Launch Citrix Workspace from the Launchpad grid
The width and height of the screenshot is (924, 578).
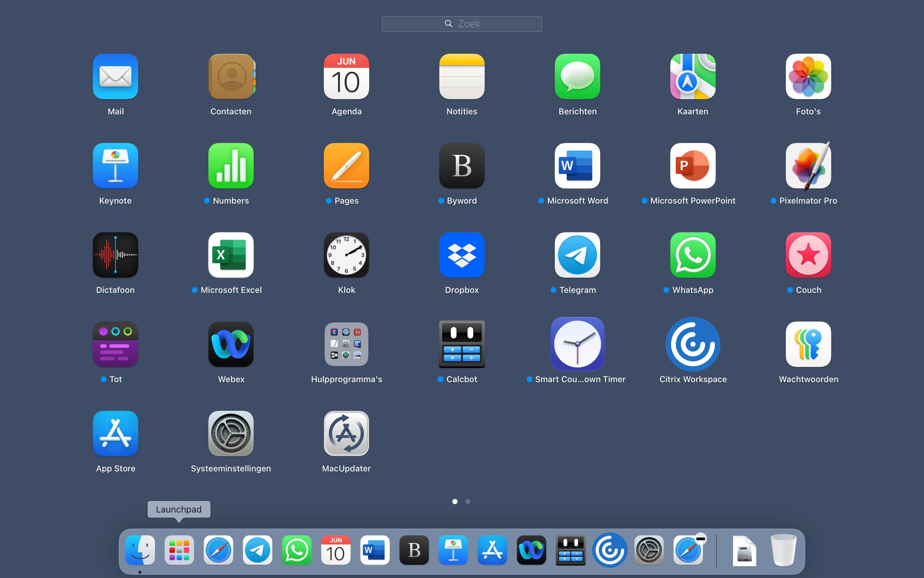tap(693, 344)
